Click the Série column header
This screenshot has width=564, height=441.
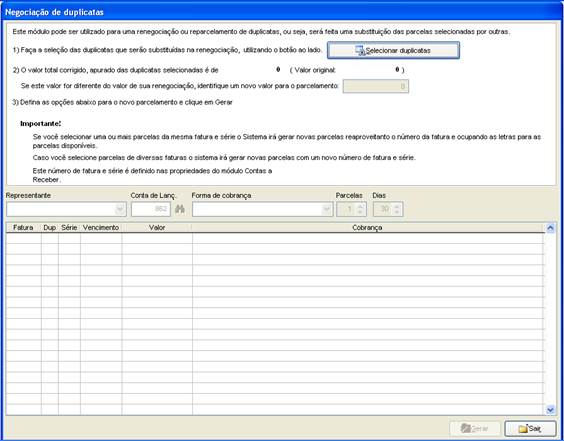click(x=69, y=228)
